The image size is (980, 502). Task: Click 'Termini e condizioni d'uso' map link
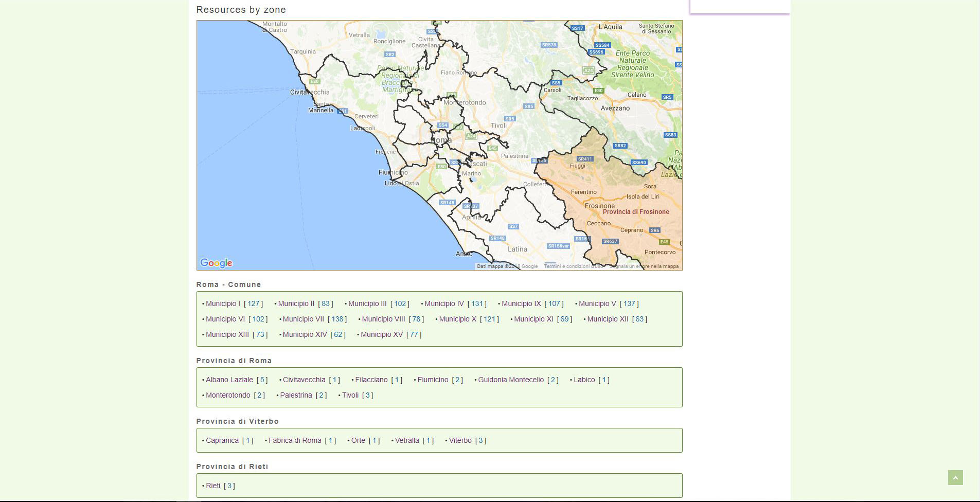(x=573, y=266)
